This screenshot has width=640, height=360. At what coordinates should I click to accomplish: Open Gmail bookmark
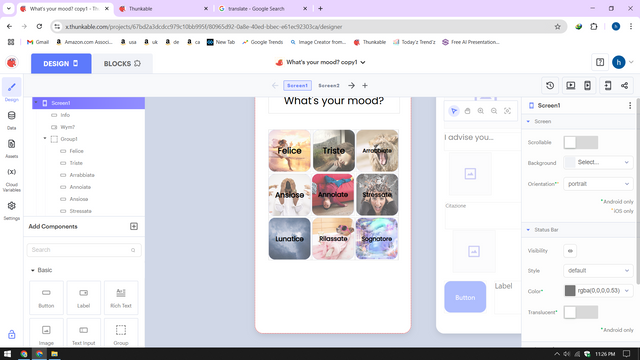coord(38,42)
